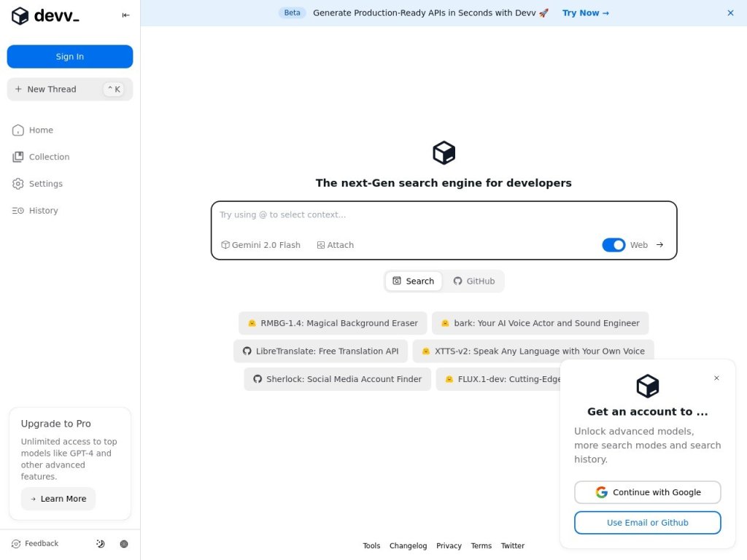Open Gemini 2.0 Flash model selector
The width and height of the screenshot is (747, 560).
tap(260, 245)
